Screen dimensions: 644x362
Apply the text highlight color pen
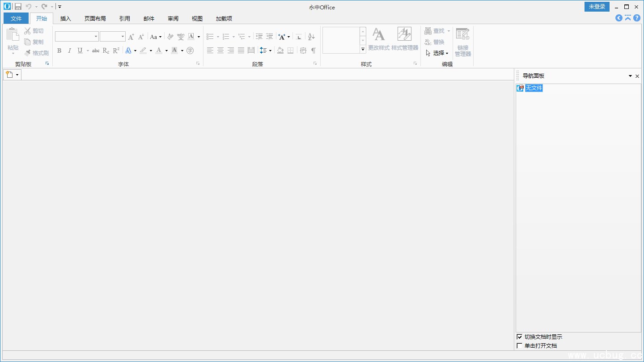[x=143, y=51]
